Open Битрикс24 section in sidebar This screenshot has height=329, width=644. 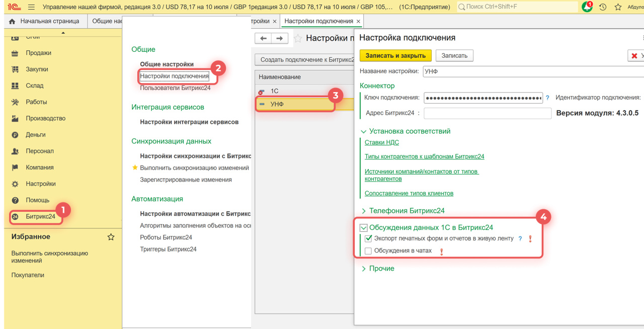pos(41,217)
